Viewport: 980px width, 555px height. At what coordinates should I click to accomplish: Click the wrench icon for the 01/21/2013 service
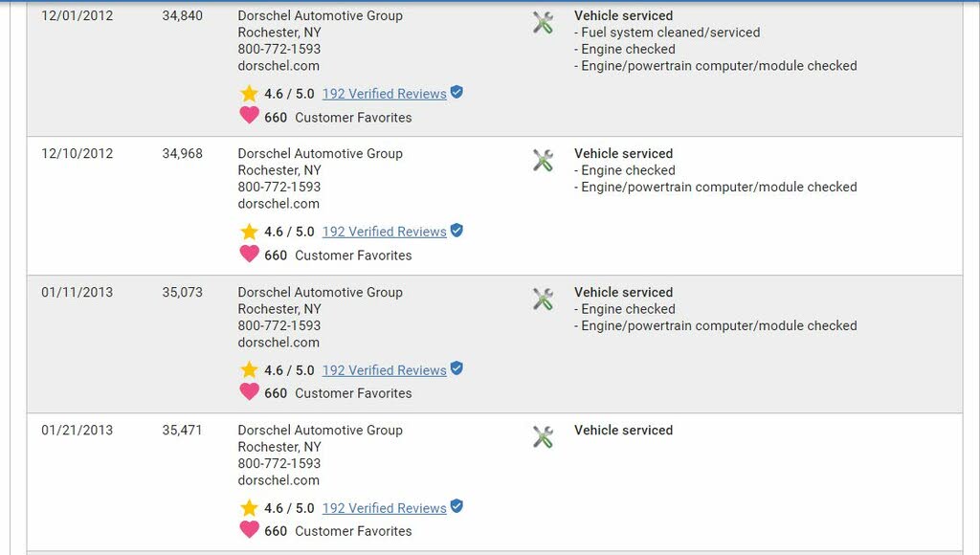pyautogui.click(x=543, y=437)
